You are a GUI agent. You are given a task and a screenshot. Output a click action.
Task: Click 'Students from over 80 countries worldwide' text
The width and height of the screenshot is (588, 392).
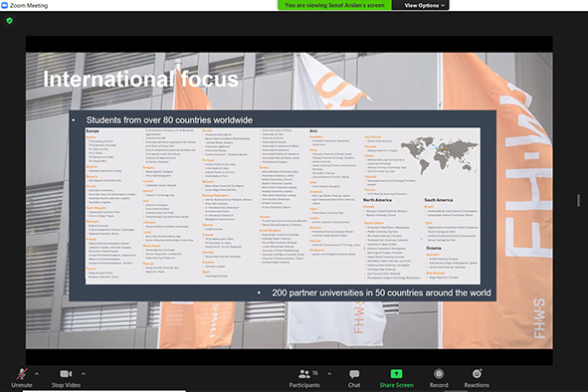(x=169, y=120)
